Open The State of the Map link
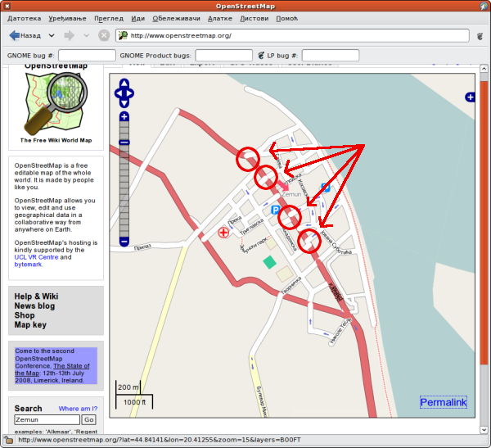 [x=52, y=369]
